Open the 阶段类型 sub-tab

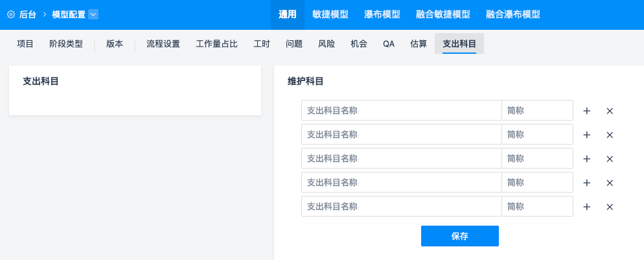coord(65,44)
